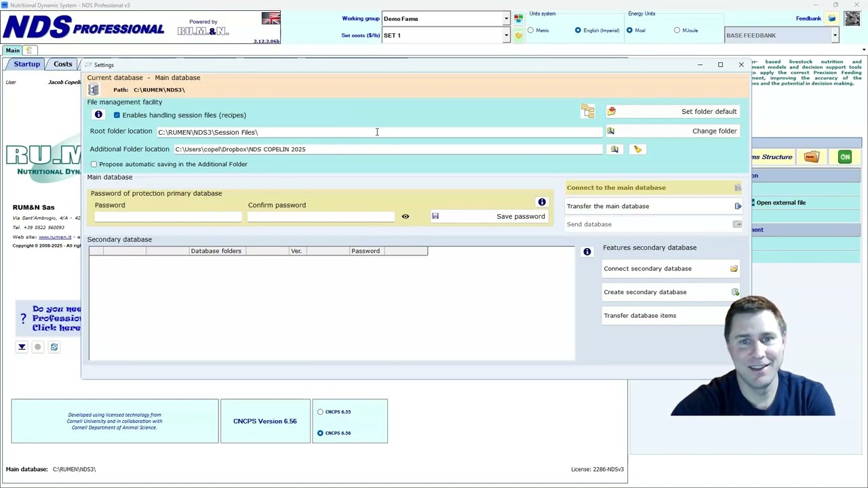Select MJoule energy units radio button
The image size is (868, 488).
677,30
